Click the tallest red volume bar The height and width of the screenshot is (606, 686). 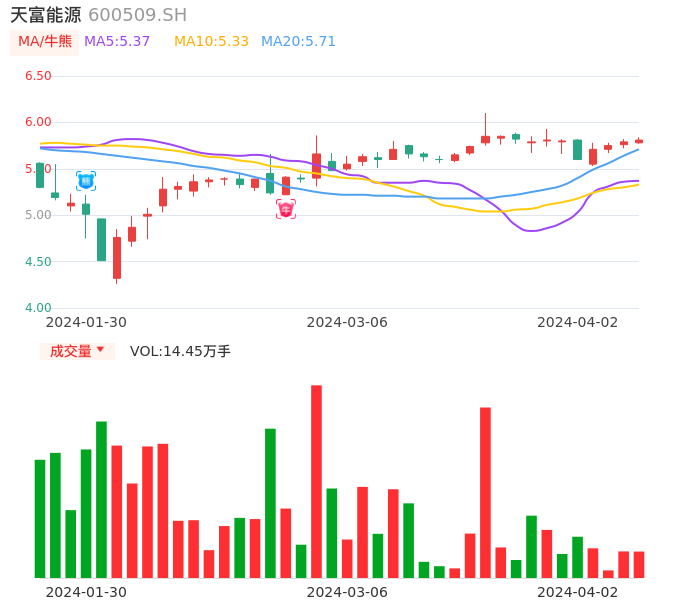pos(316,481)
